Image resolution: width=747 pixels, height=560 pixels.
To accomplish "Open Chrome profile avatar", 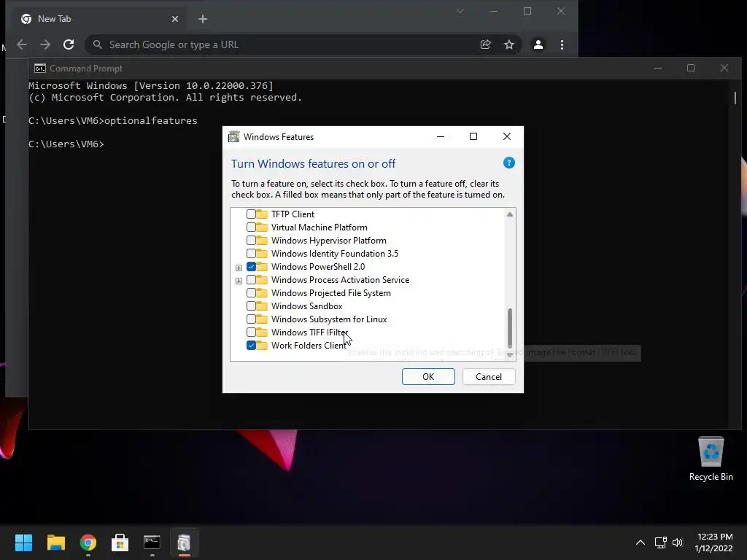I will click(538, 44).
